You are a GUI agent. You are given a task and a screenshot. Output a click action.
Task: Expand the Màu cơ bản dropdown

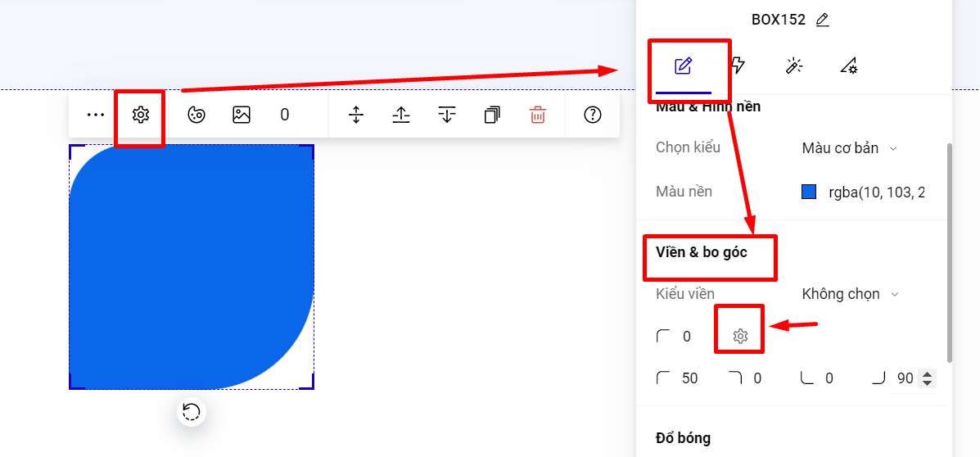click(849, 148)
